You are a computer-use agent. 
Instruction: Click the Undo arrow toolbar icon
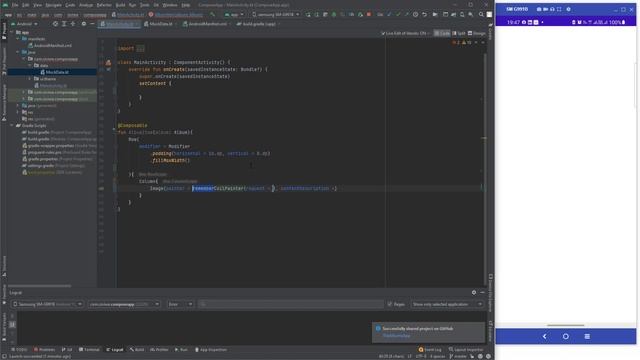pos(424,14)
